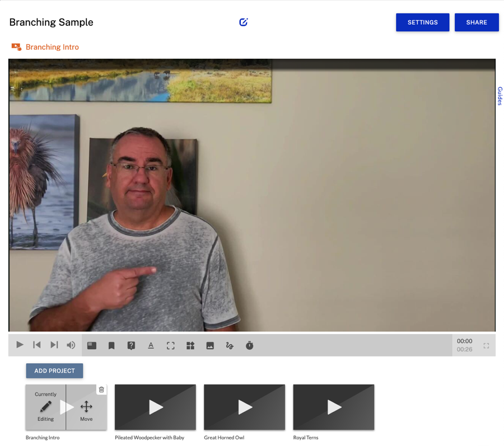Mute the video volume
Image resolution: width=504 pixels, height=446 pixels.
coord(71,345)
